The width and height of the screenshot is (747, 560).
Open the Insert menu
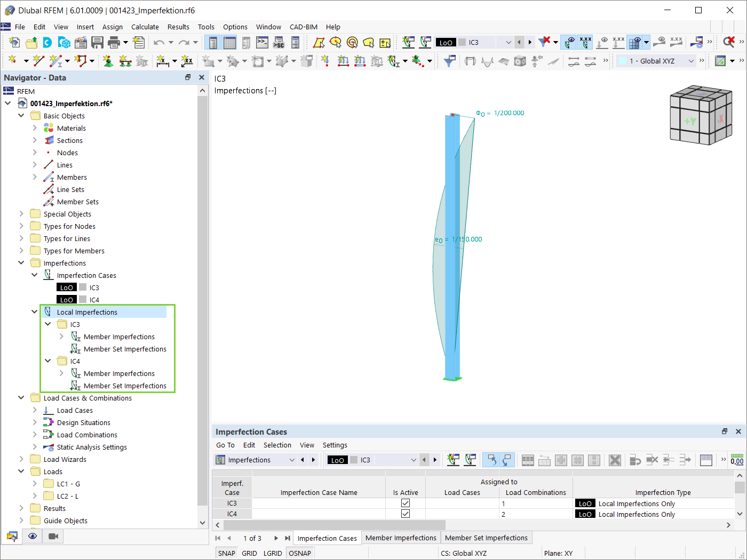(85, 27)
